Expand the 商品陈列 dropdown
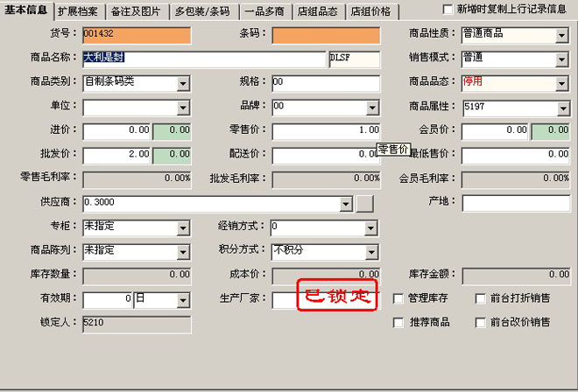The height and width of the screenshot is (392, 578). [x=183, y=252]
